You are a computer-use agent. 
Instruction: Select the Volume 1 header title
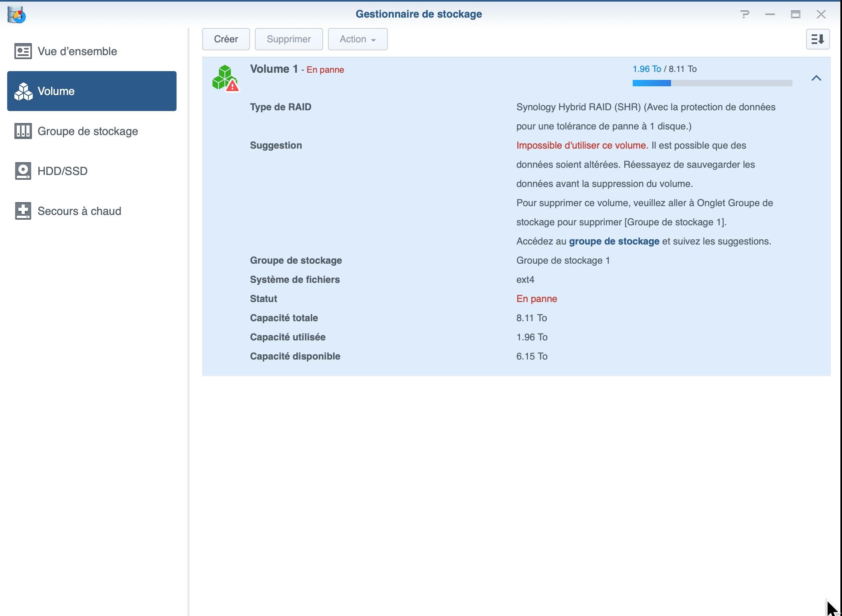tap(274, 69)
